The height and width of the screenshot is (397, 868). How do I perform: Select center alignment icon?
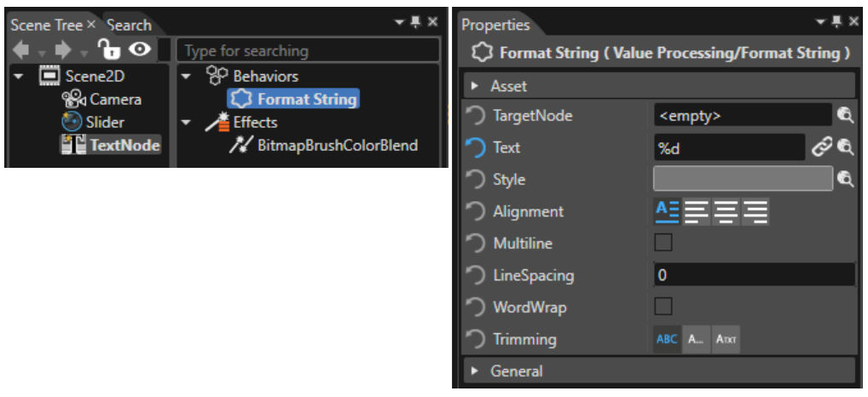[x=726, y=212]
